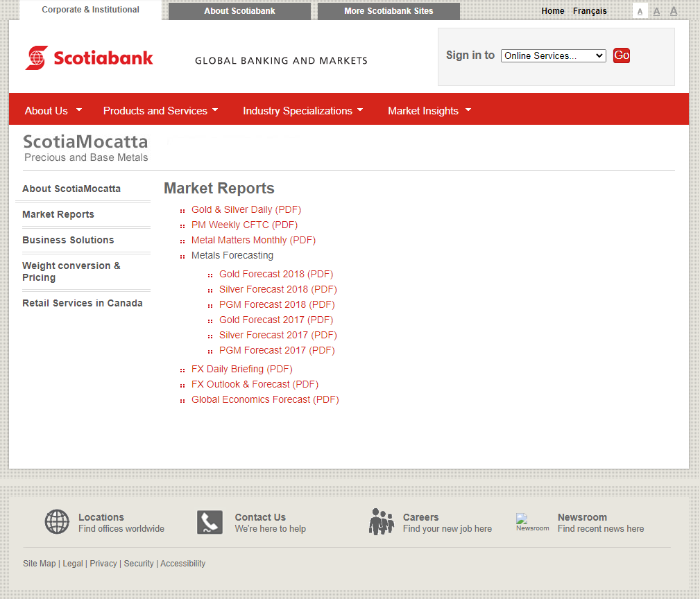
Task: Click the Metals Forecasting text
Action: click(232, 255)
